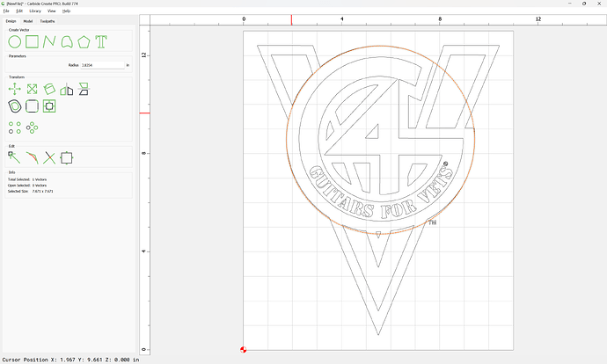Select the Rectangle create vector tool

[x=32, y=41]
